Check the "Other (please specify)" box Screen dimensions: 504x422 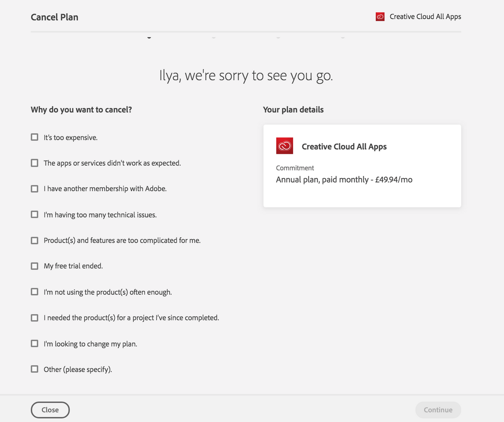(x=34, y=370)
